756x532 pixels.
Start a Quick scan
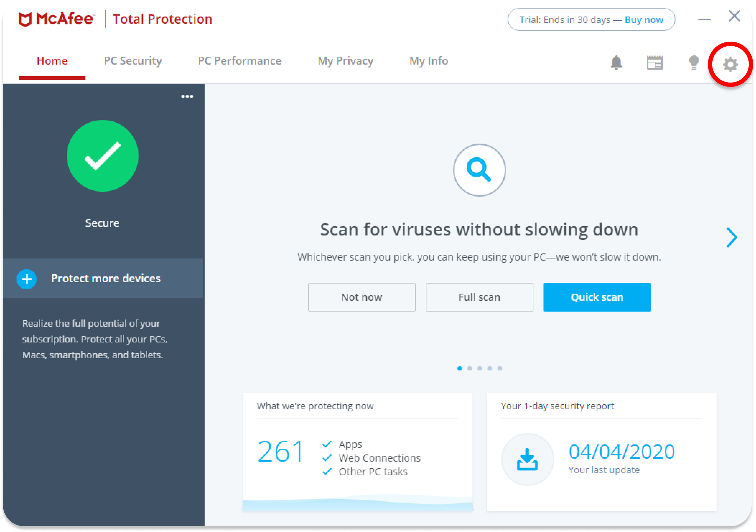click(597, 297)
